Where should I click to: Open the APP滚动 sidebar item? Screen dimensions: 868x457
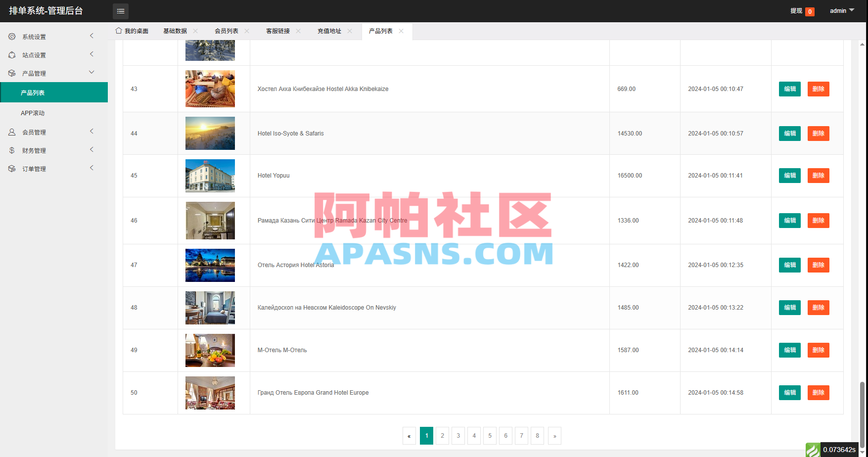54,113
